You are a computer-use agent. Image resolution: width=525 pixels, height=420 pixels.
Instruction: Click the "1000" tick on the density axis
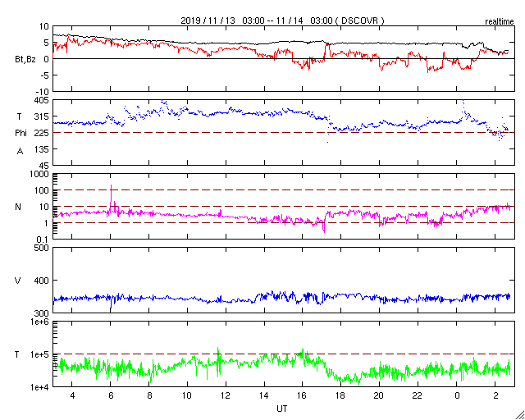click(x=39, y=174)
